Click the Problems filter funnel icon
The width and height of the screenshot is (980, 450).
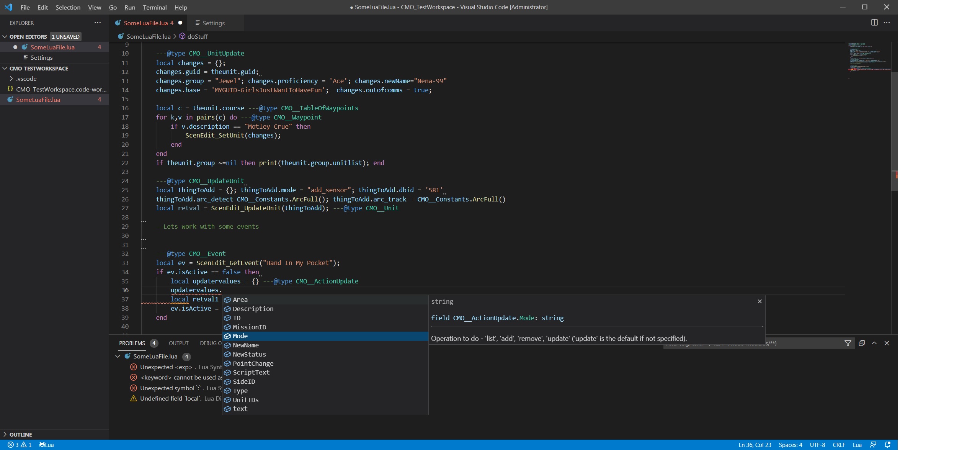click(848, 343)
